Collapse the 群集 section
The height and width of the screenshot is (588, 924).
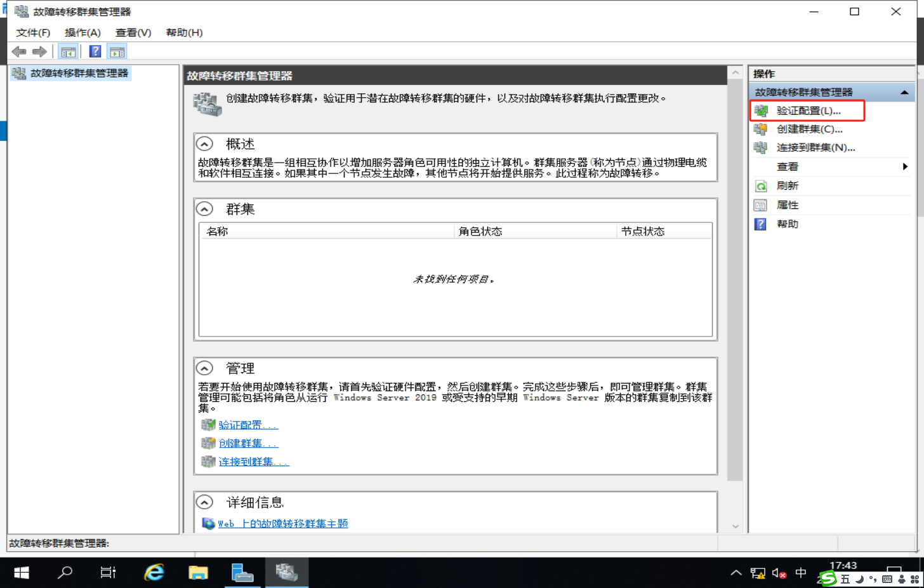[x=204, y=208]
